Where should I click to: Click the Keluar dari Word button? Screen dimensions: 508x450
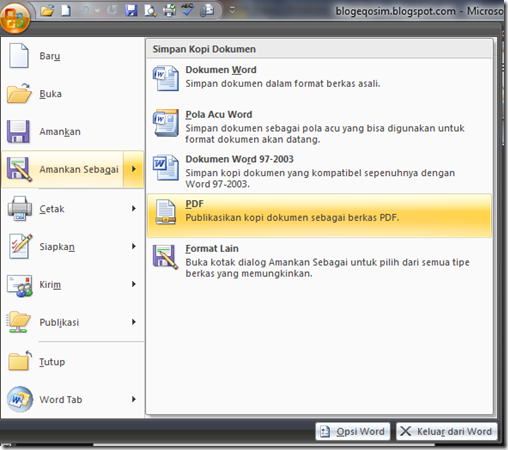pos(447,431)
